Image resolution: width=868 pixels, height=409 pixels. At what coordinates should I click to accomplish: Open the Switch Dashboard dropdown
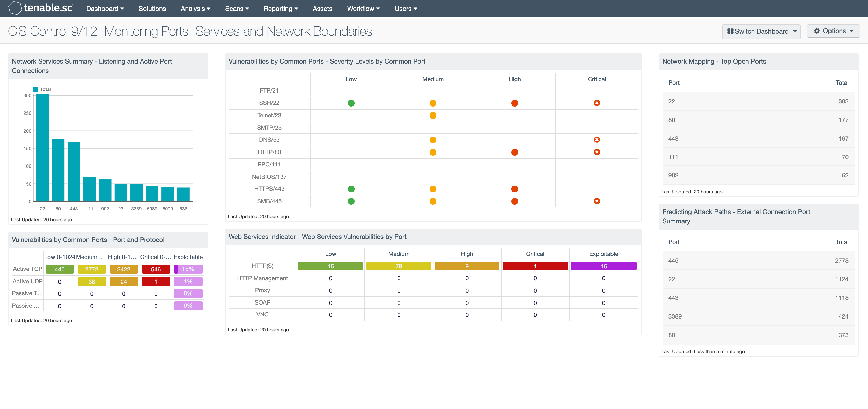click(761, 31)
